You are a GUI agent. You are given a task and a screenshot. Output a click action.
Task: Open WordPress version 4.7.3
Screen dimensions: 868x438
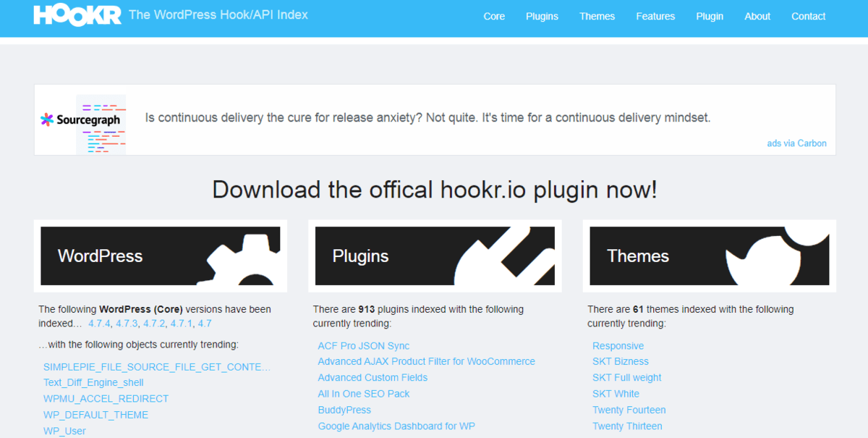(127, 324)
